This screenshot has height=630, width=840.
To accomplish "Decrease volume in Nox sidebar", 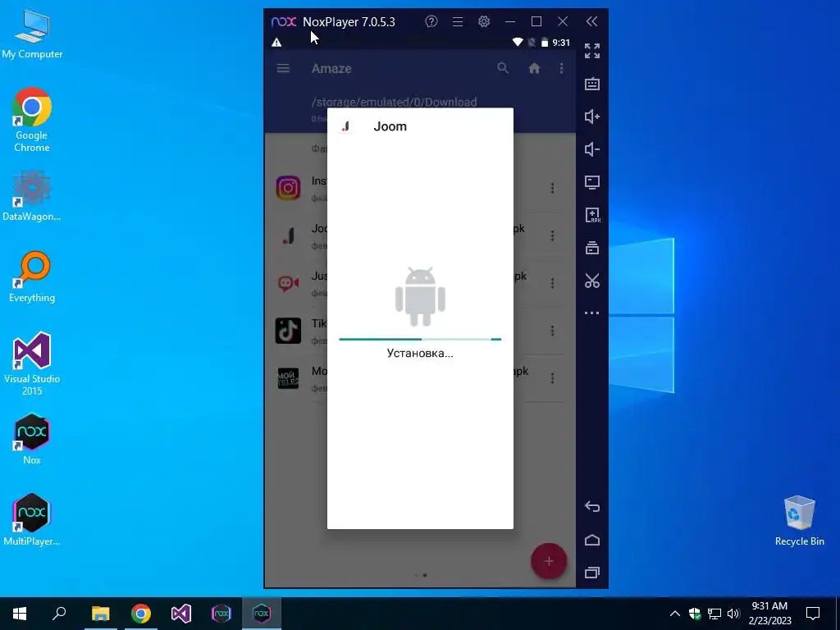I will 592,149.
